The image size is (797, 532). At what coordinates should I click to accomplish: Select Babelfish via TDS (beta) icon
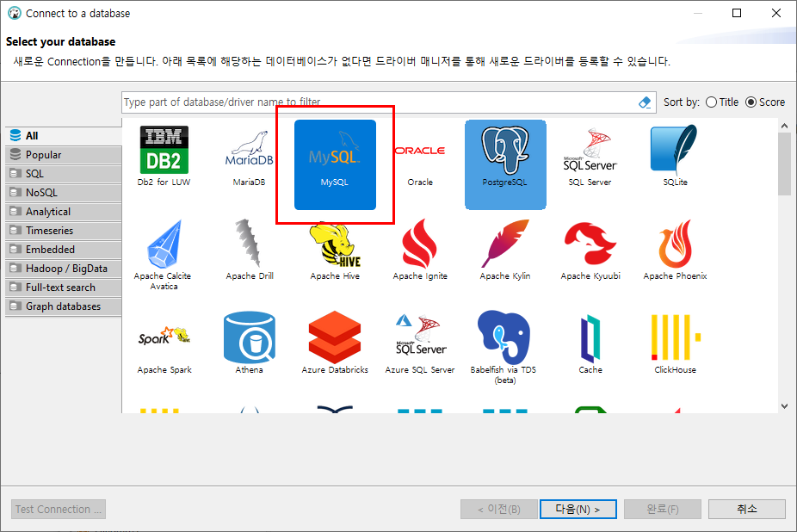[504, 337]
